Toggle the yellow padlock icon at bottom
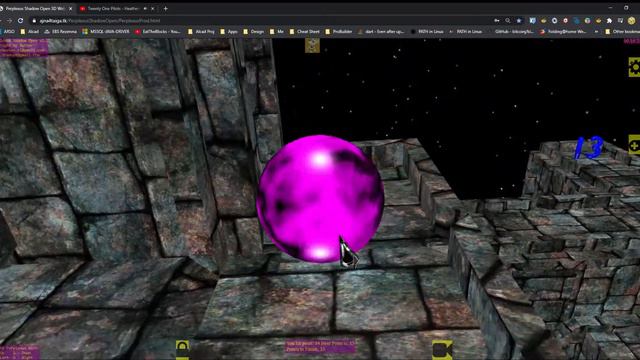 [182, 349]
